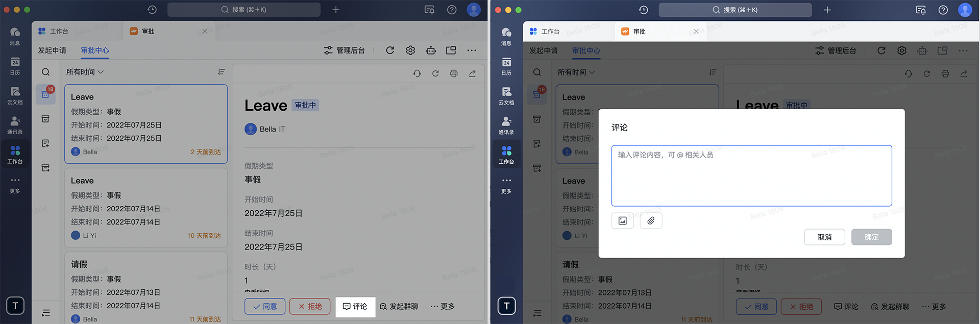
Task: Click the history clock icon in left window
Action: click(152, 10)
